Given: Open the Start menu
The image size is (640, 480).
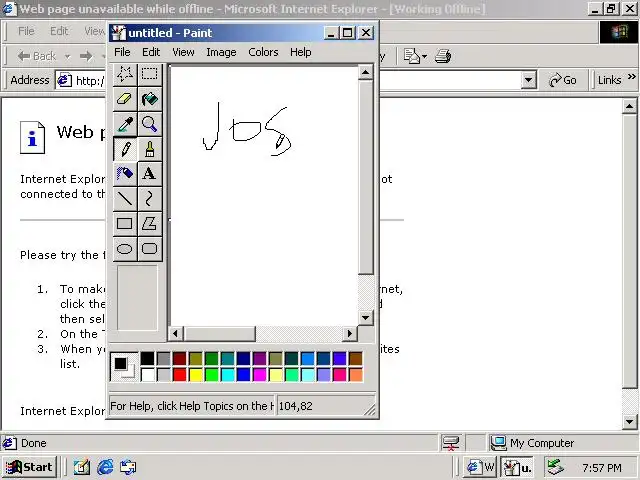Looking at the screenshot, I should [x=29, y=467].
